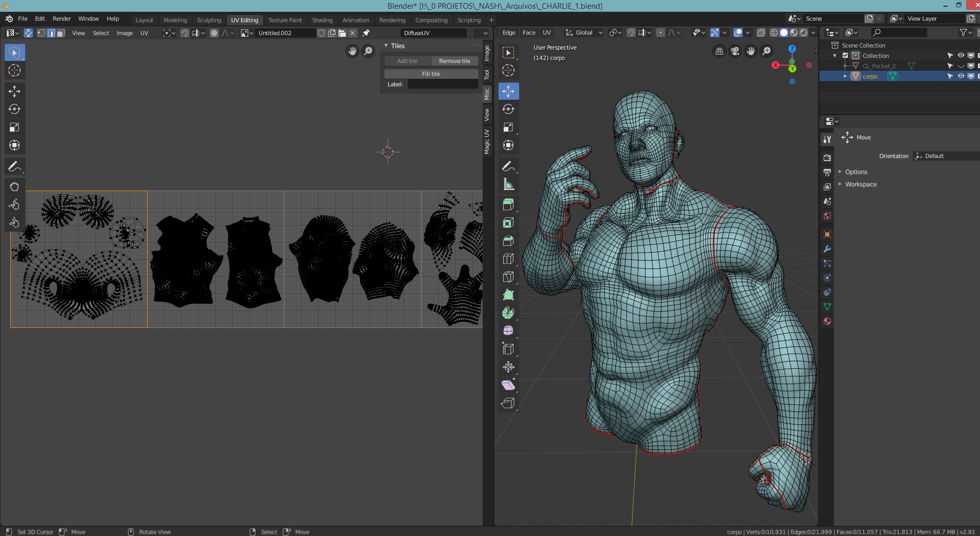
Task: Open the Render properties tab
Action: [x=827, y=157]
